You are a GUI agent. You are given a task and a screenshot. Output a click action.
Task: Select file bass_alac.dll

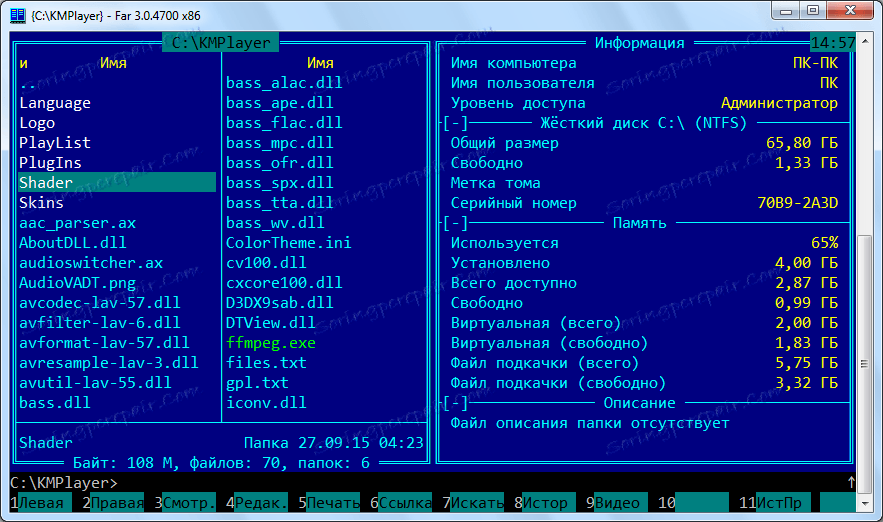pos(284,83)
